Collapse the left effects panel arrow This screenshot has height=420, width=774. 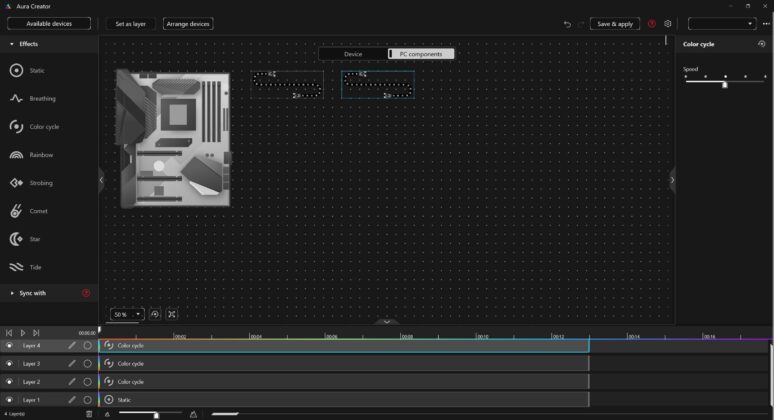tap(101, 180)
